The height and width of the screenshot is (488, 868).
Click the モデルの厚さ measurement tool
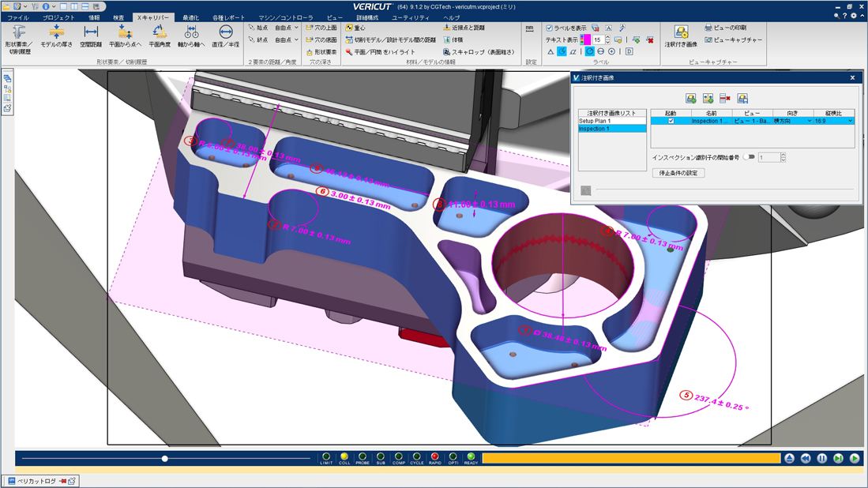click(56, 36)
